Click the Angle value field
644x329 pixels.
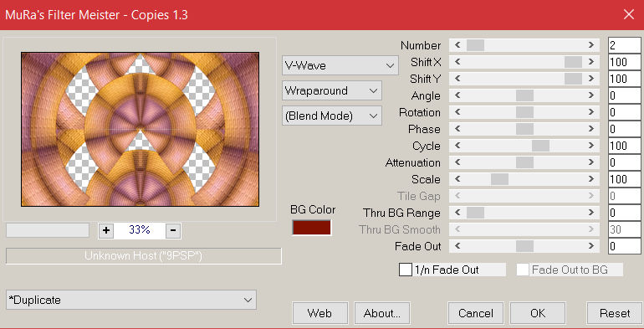coord(624,95)
